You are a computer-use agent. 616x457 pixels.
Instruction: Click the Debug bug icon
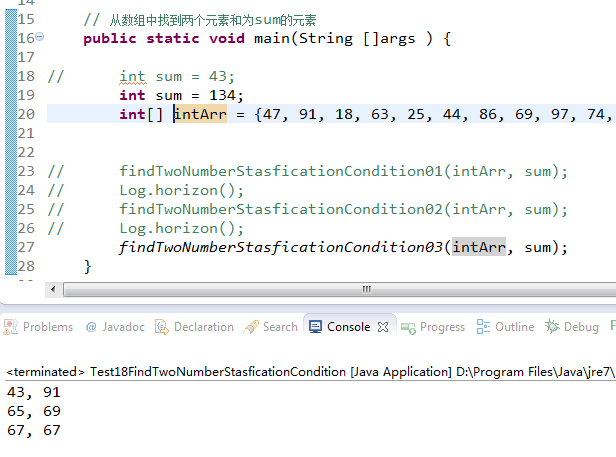pyautogui.click(x=552, y=327)
